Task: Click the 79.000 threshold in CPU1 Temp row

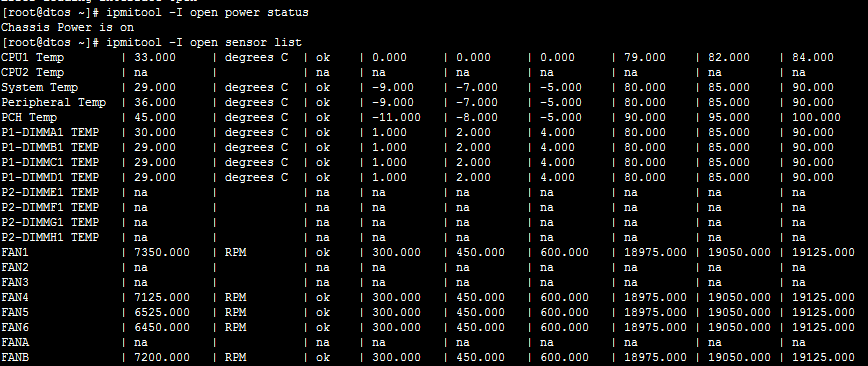Action: click(x=645, y=57)
